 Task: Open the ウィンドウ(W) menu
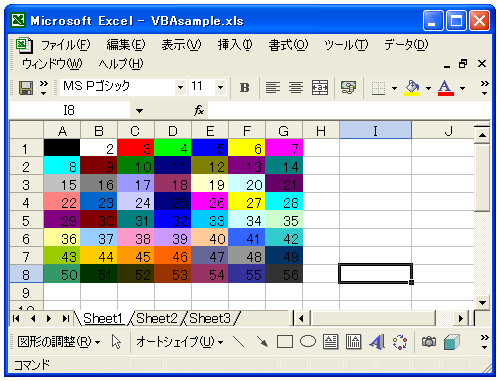pyautogui.click(x=52, y=63)
